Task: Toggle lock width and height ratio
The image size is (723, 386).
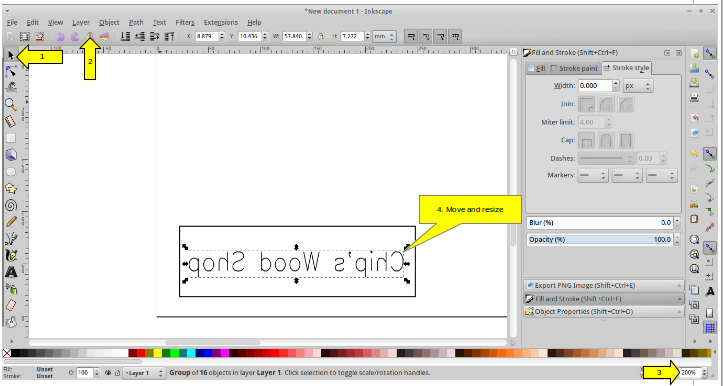Action: point(321,36)
